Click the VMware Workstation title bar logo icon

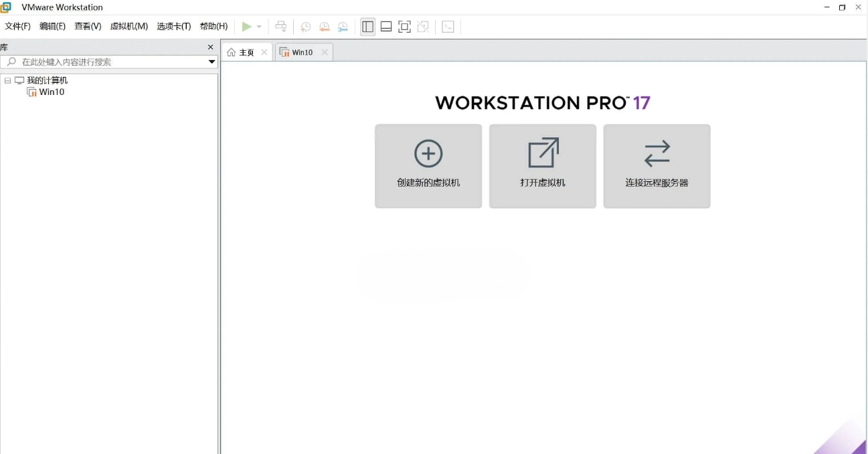point(5,7)
